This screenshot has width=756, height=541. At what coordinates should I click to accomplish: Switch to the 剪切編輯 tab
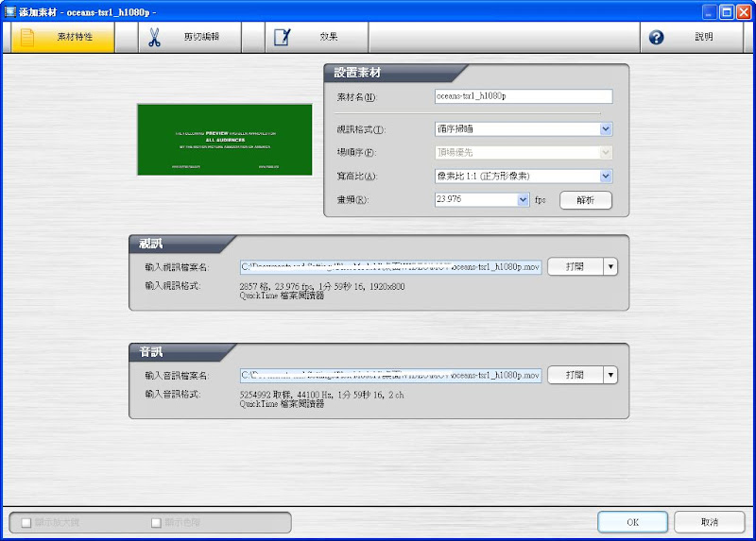coord(190,37)
